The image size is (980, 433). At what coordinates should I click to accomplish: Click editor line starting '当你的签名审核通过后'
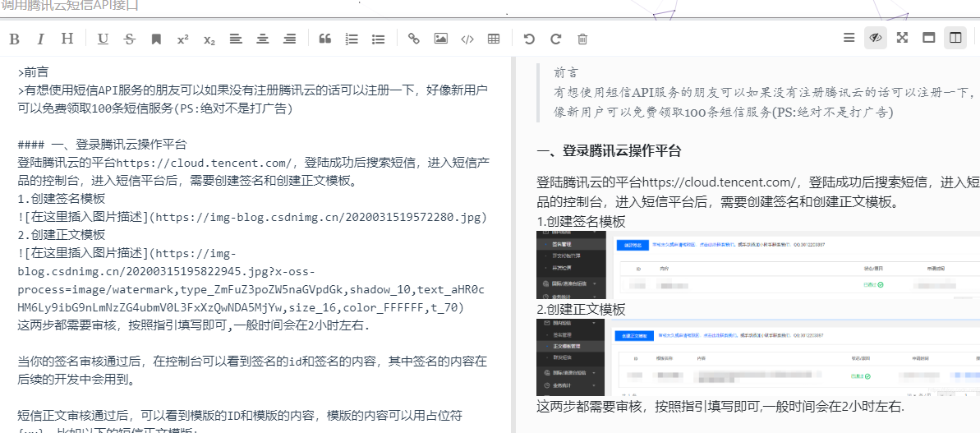[252, 371]
